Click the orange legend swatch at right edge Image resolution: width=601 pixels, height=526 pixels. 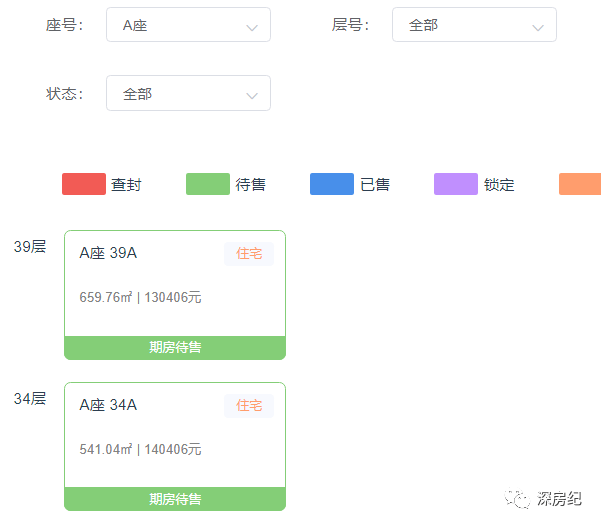click(x=579, y=184)
